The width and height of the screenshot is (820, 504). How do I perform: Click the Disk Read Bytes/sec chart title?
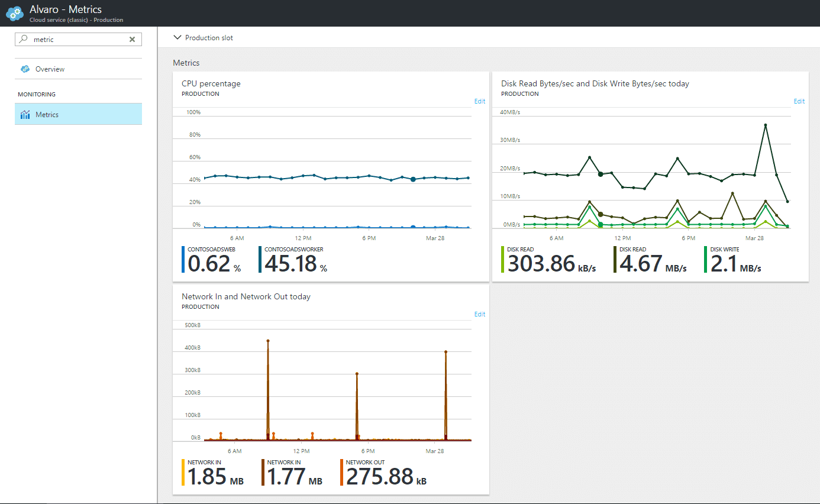tap(595, 83)
